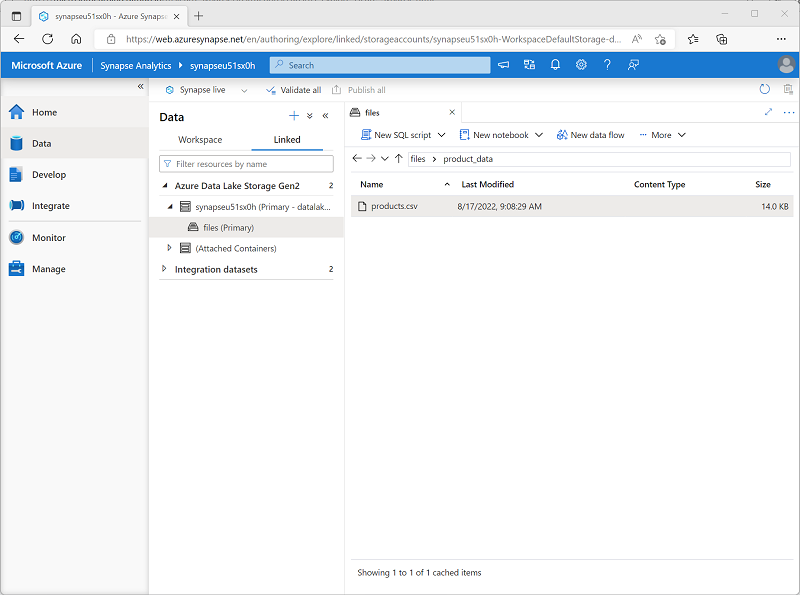Sort by Content Type column
Screen dimensions: 800x595
pyautogui.click(x=659, y=184)
